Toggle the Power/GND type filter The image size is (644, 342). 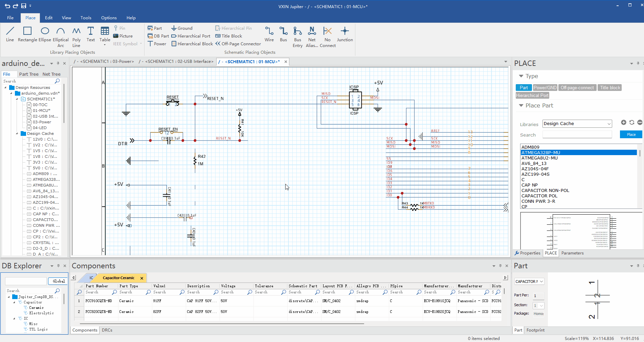click(545, 88)
